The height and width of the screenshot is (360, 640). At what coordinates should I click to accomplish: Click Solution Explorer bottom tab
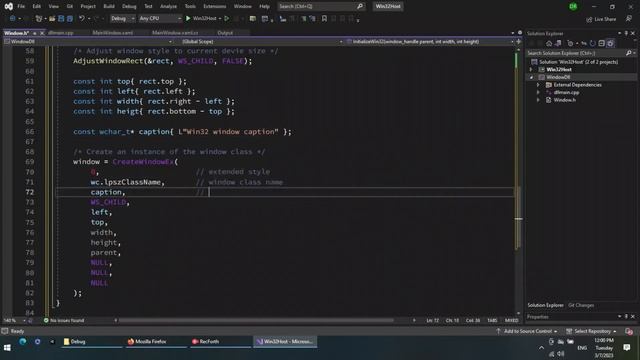coord(545,305)
